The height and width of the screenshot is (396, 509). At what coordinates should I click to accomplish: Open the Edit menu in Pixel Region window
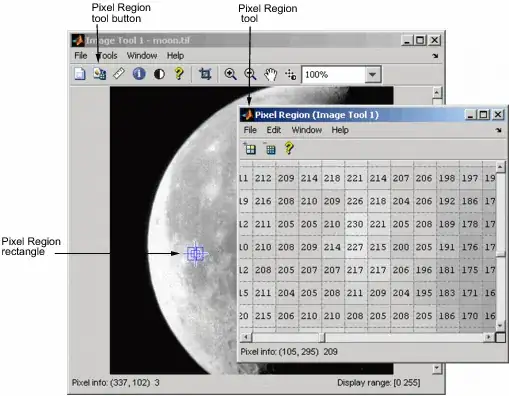[x=274, y=130]
